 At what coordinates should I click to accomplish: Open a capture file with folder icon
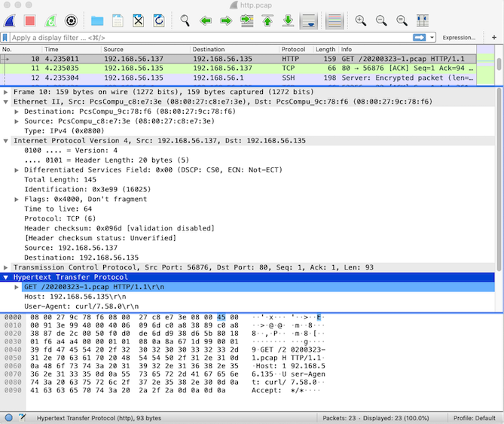click(96, 21)
